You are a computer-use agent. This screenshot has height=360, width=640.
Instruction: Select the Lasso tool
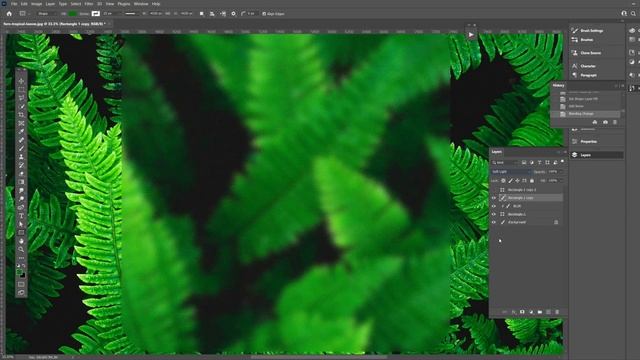click(21, 98)
